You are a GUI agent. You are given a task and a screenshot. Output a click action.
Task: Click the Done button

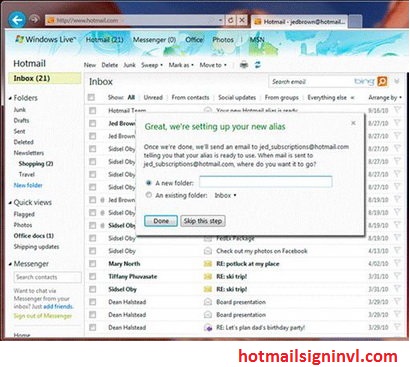[161, 221]
